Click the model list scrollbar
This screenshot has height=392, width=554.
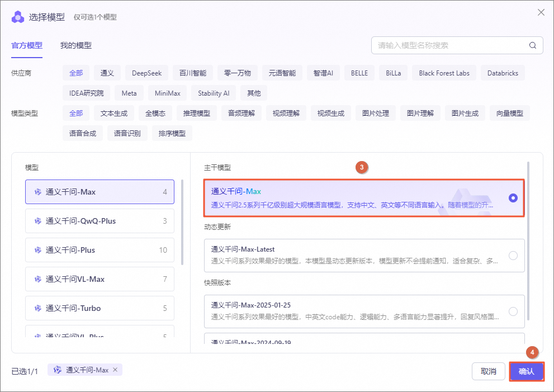pos(182,221)
